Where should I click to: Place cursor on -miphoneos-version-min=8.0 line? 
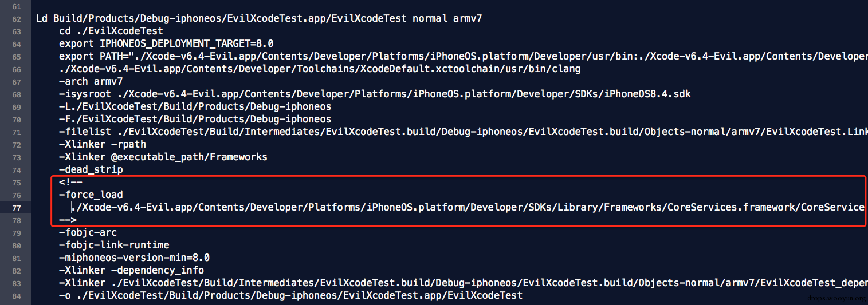pos(134,258)
